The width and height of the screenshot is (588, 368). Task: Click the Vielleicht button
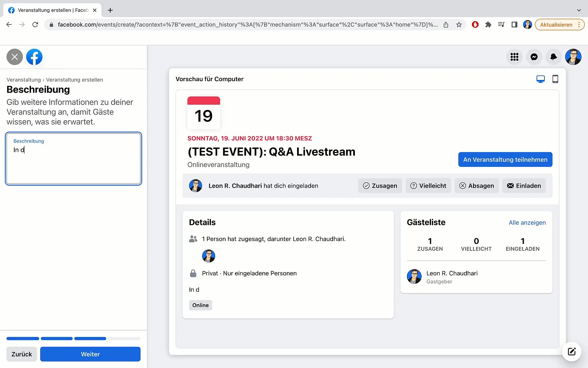coord(428,186)
